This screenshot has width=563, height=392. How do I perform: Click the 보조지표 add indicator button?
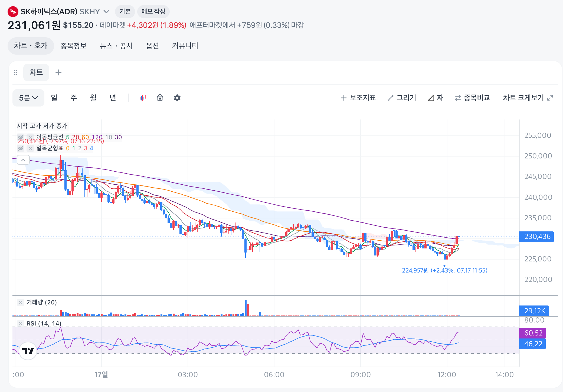click(x=358, y=98)
